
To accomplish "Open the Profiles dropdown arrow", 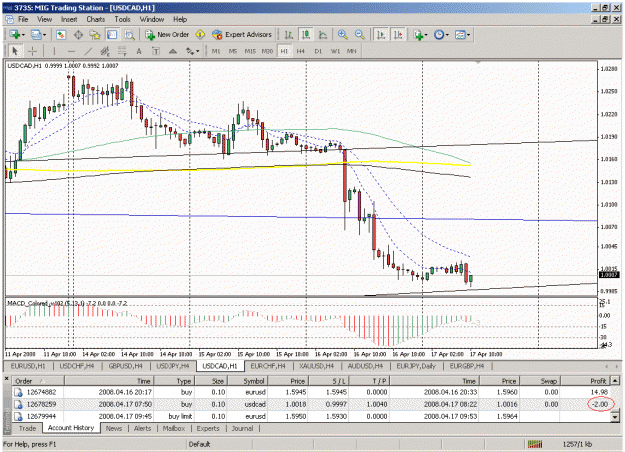I will click(45, 35).
